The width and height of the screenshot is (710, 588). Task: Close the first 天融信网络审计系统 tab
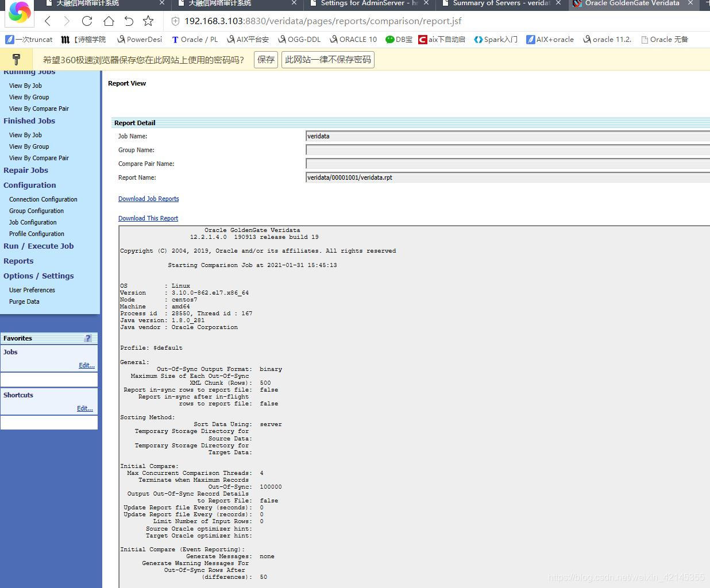tap(162, 3)
